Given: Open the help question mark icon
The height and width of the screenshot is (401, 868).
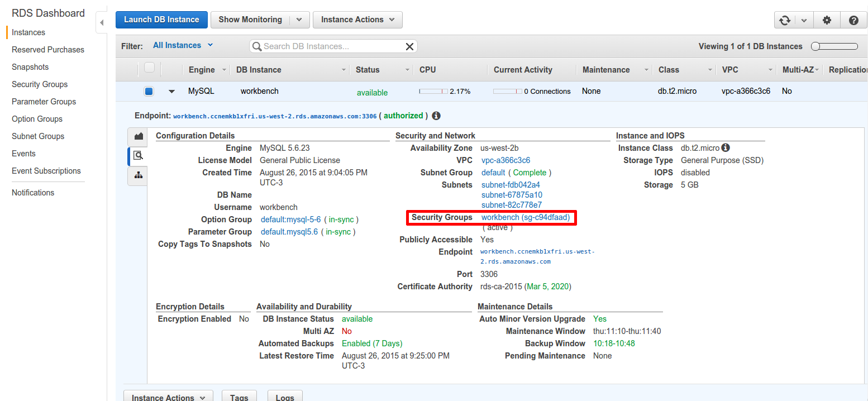Looking at the screenshot, I should pos(853,20).
